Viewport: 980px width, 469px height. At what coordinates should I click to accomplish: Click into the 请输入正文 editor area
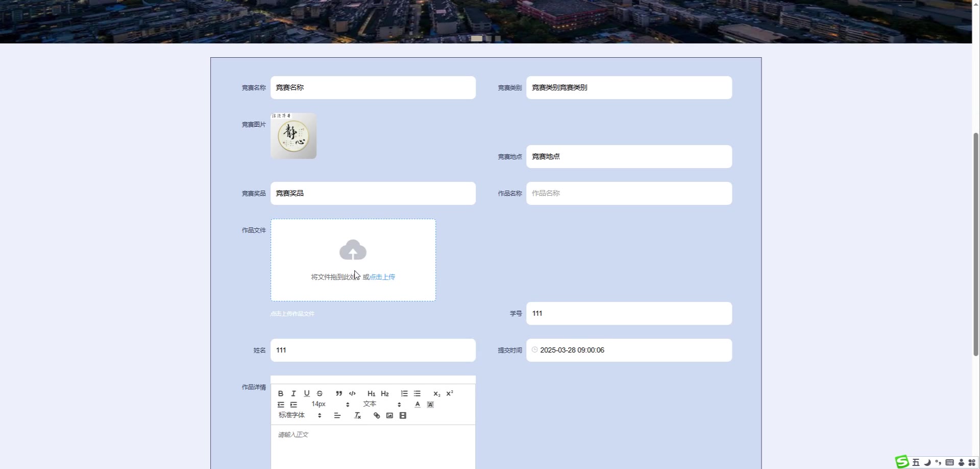coord(373,447)
